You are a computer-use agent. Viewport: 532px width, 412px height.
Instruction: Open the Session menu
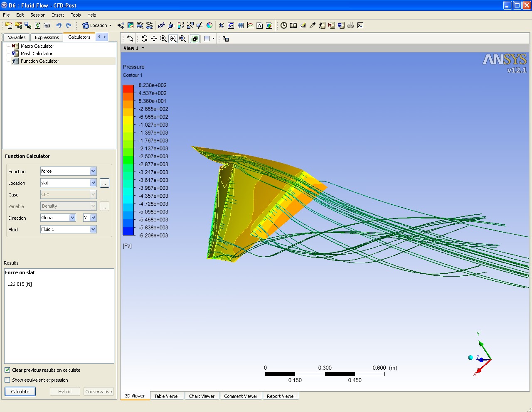click(x=38, y=15)
